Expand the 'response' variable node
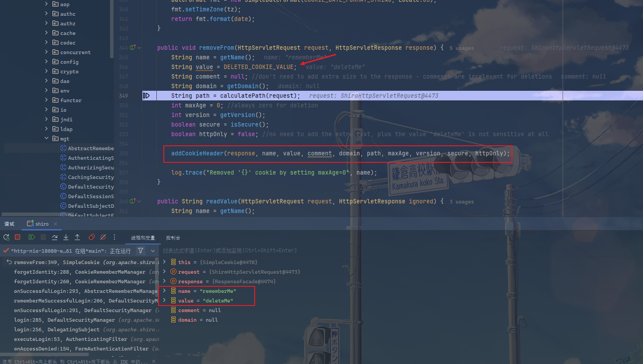The width and height of the screenshot is (643, 364). click(164, 281)
